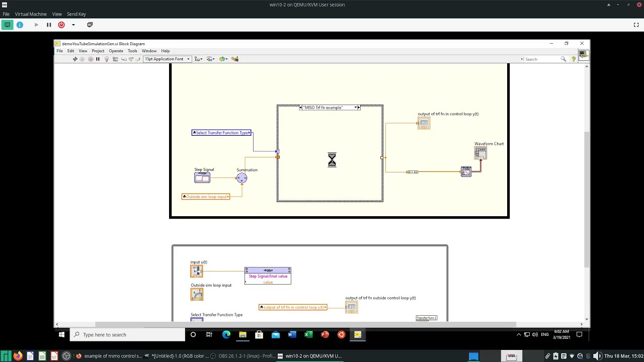This screenshot has height=362, width=644.
Task: Open the Window menu
Action: (x=149, y=51)
